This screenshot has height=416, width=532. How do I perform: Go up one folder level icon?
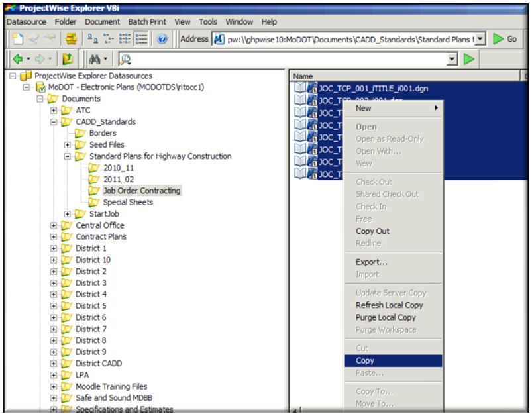coord(68,59)
